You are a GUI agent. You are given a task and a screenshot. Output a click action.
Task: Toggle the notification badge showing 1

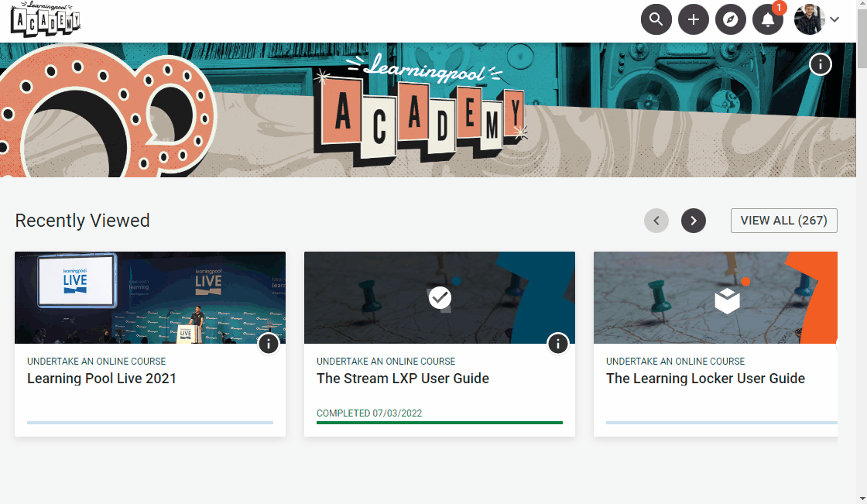click(x=778, y=9)
